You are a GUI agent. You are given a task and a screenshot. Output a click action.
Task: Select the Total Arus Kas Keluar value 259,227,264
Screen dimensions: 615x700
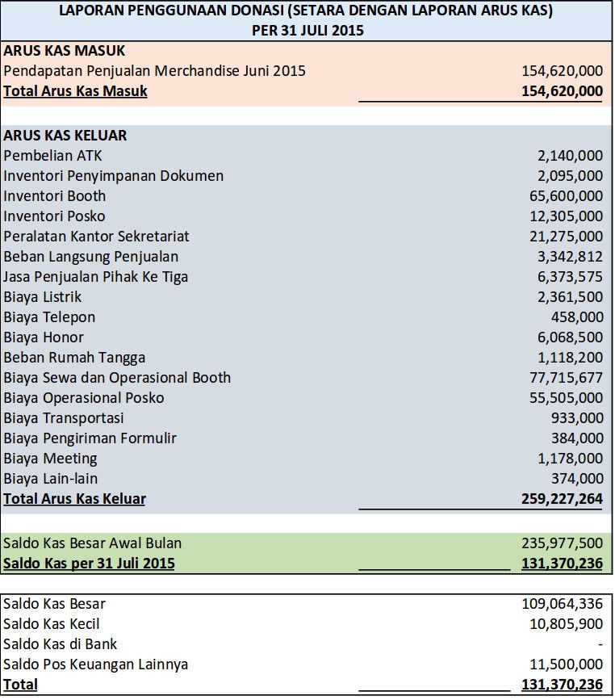point(562,498)
